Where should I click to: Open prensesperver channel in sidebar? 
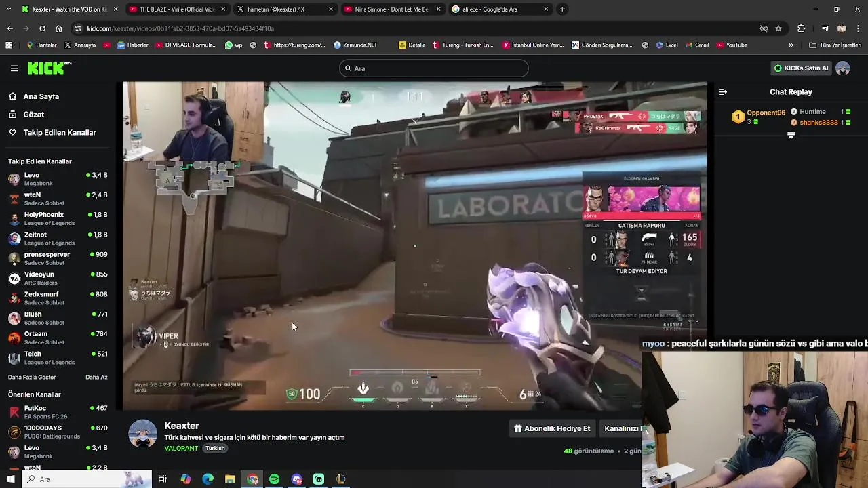point(58,258)
